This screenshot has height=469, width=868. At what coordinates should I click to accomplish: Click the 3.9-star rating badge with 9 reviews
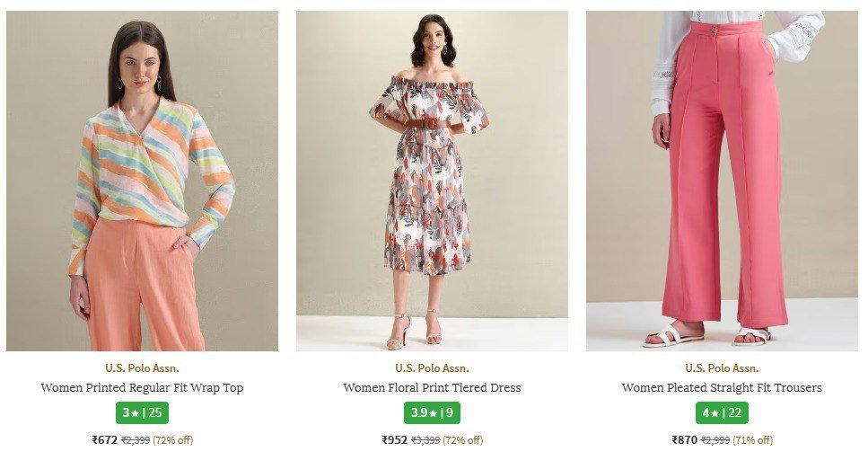tap(432, 413)
